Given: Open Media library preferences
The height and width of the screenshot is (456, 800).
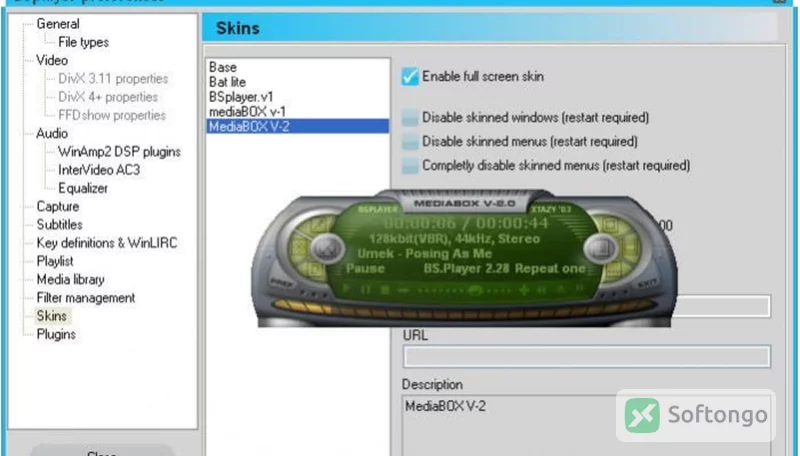Looking at the screenshot, I should click(x=70, y=280).
